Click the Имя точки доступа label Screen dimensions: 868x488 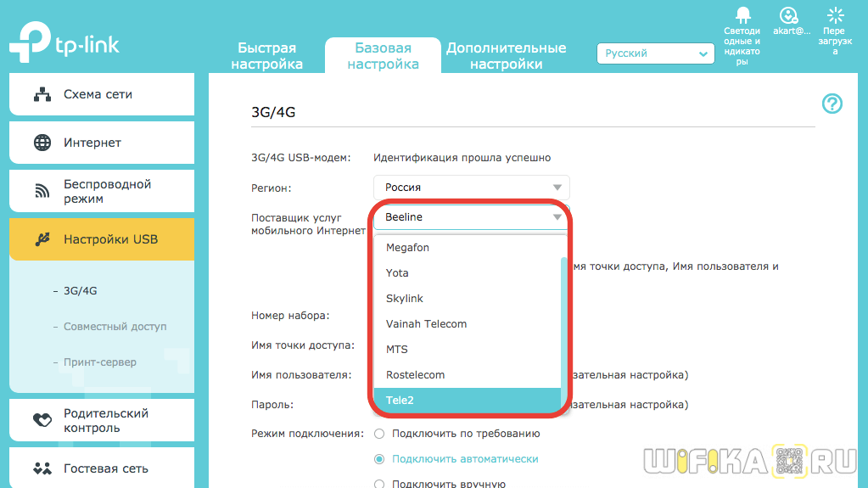pyautogui.click(x=303, y=345)
